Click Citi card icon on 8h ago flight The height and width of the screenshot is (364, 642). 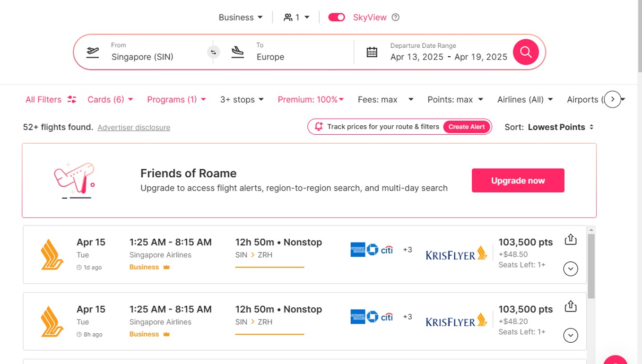click(387, 317)
